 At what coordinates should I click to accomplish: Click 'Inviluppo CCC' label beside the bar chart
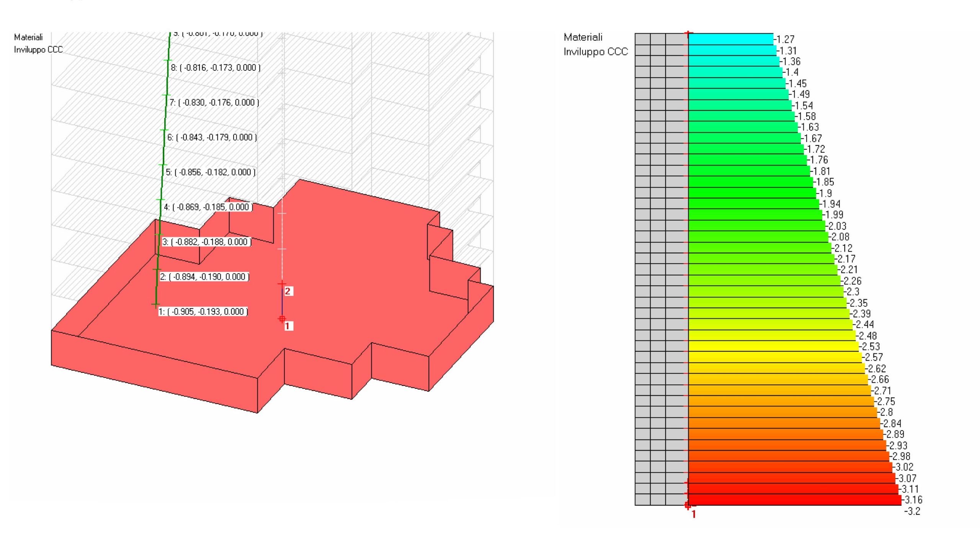(x=596, y=51)
